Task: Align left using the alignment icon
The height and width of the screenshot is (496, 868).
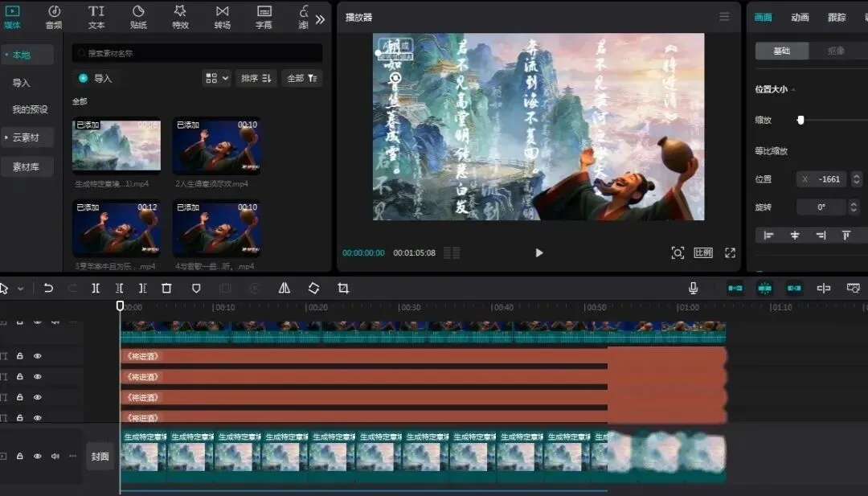Action: pos(768,236)
